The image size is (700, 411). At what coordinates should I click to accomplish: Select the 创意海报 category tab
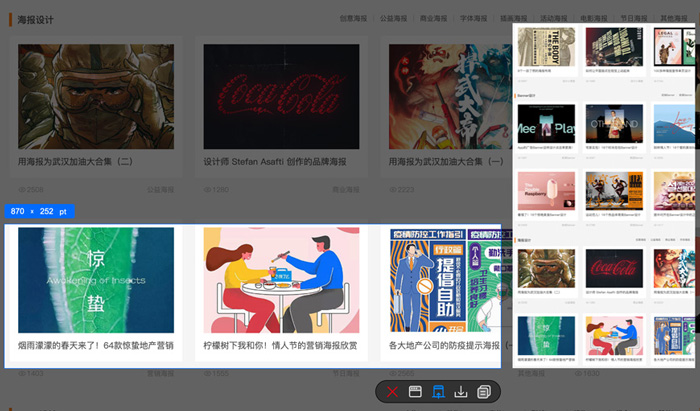[353, 18]
